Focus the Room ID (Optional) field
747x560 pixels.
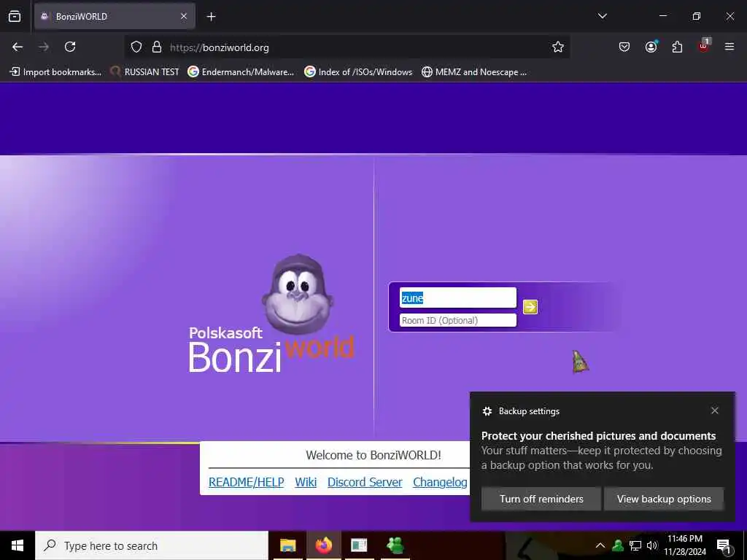[458, 321]
